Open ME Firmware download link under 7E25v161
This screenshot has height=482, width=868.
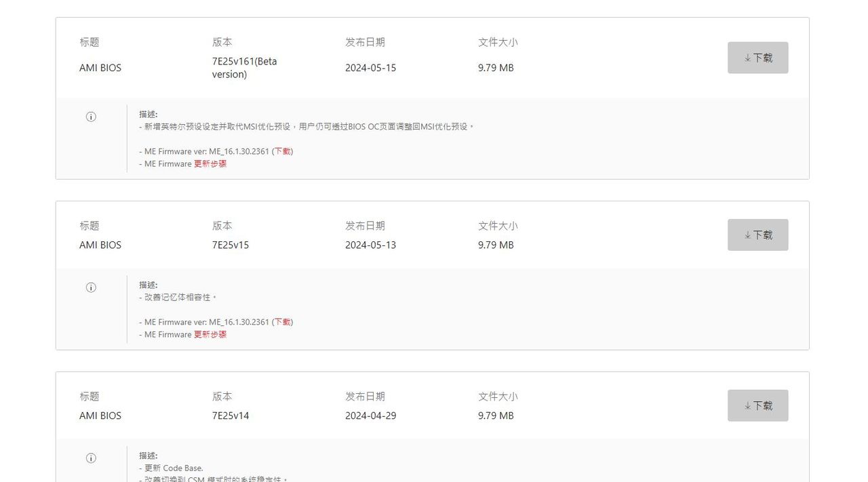click(x=283, y=151)
